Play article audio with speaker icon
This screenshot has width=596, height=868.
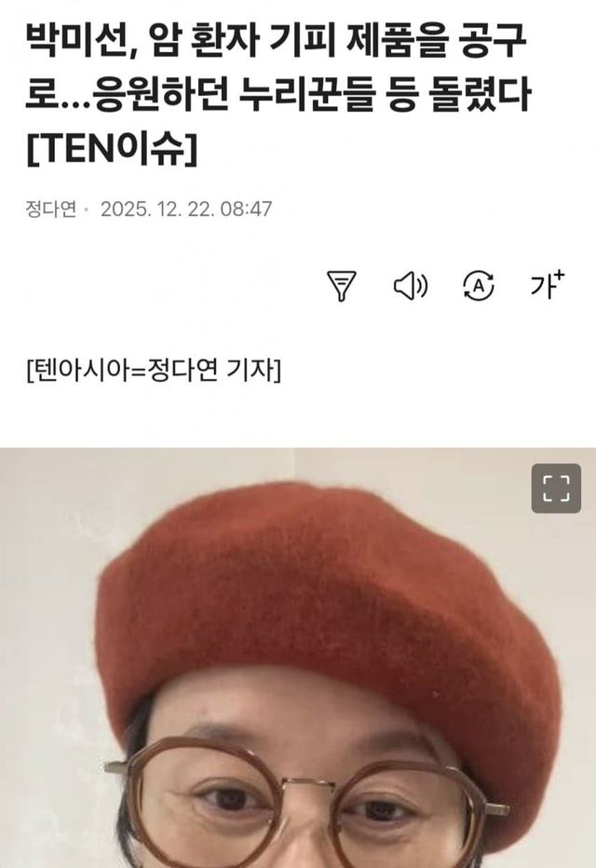410,286
